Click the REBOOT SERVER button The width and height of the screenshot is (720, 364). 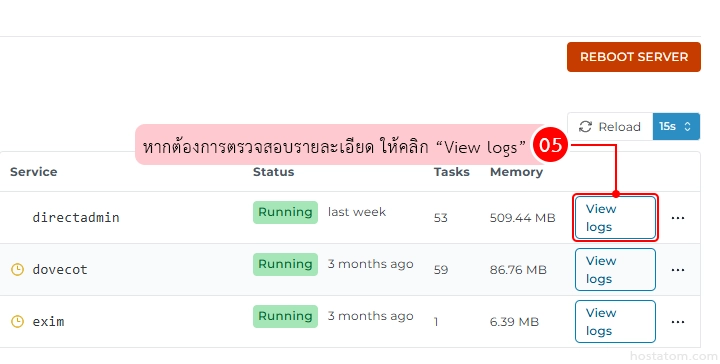pyautogui.click(x=634, y=57)
